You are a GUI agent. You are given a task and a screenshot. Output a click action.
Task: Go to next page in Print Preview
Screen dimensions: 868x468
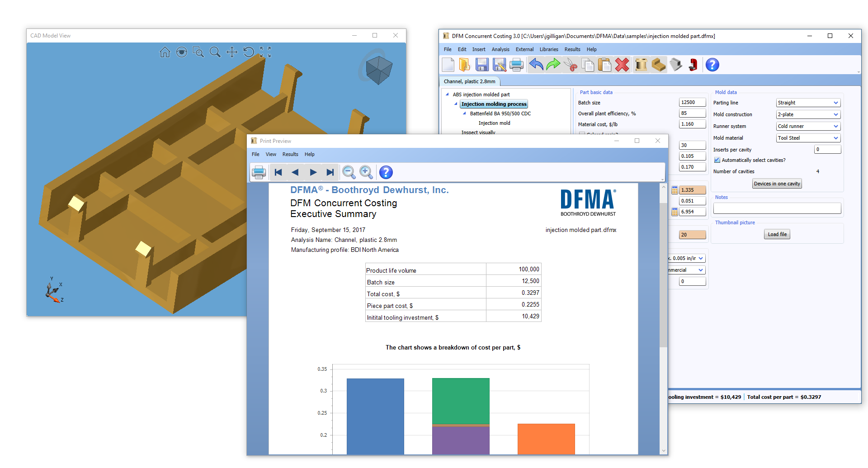(x=313, y=172)
